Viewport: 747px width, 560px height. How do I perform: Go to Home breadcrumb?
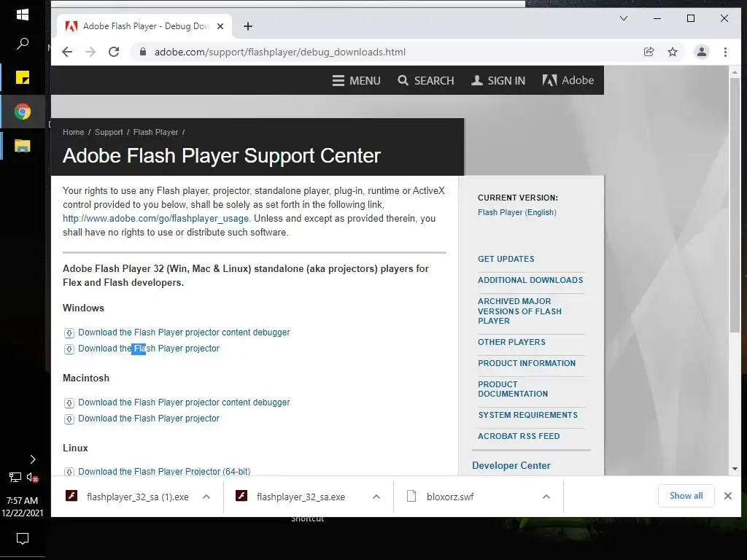(x=74, y=133)
